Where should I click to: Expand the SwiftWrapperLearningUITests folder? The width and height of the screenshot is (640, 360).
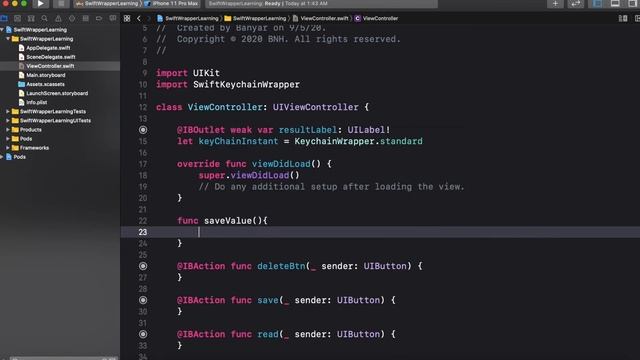point(8,120)
